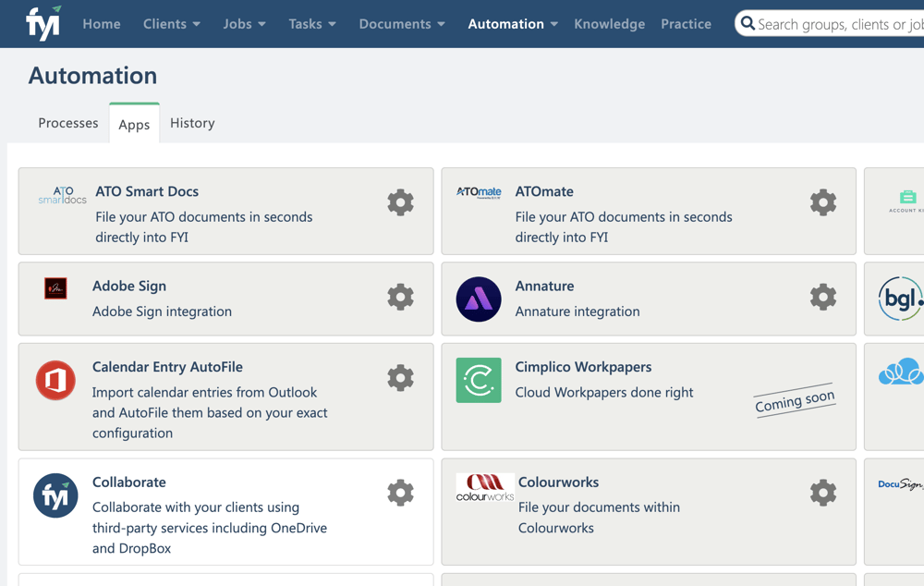The width and height of the screenshot is (924, 586).
Task: Open the Collaborate settings gear
Action: coord(400,493)
